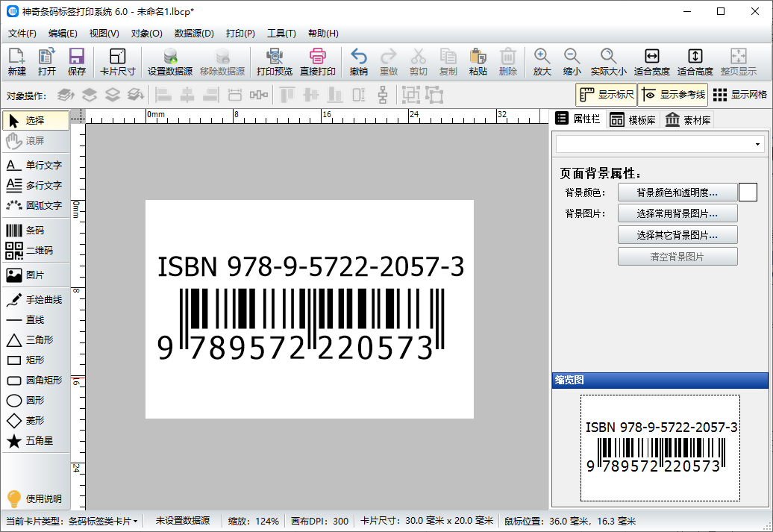Select the 圆形 circle tool
Screen dimensions: 773x532
36,401
